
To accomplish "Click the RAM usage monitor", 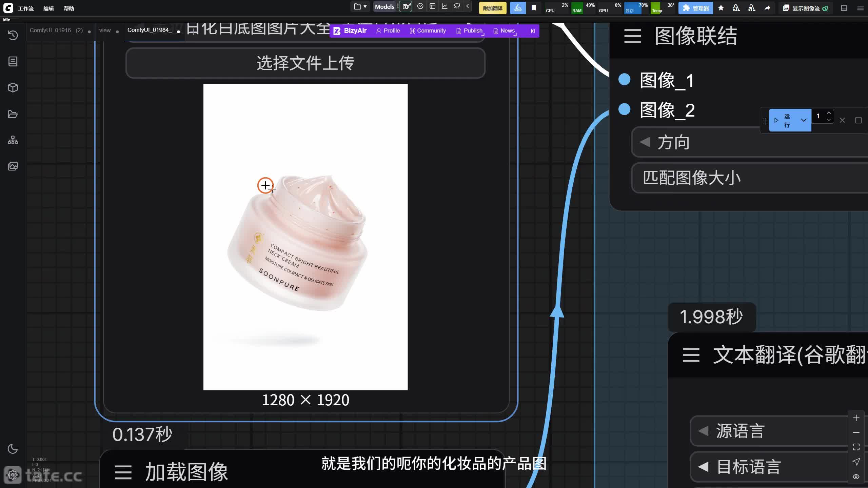I will pyautogui.click(x=583, y=8).
